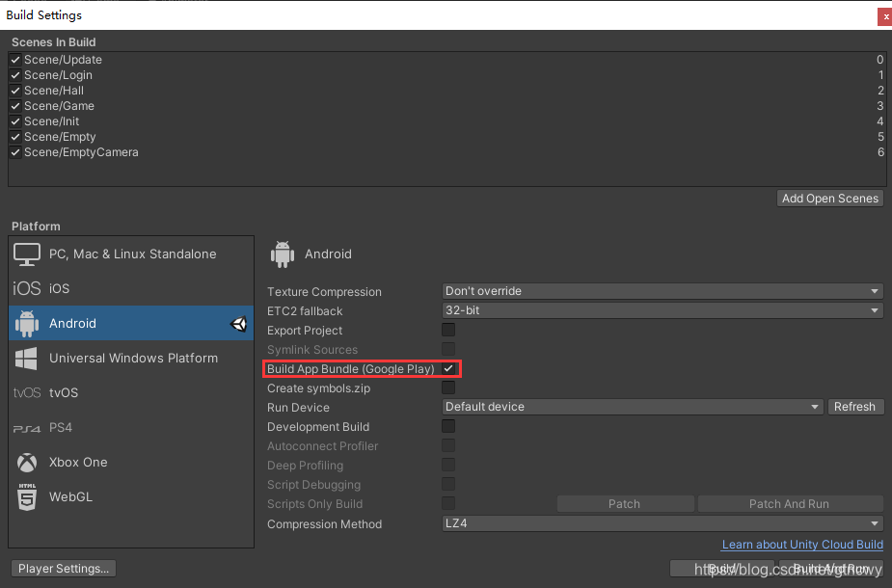
Task: Select PS4 platform row
Action: (x=131, y=428)
